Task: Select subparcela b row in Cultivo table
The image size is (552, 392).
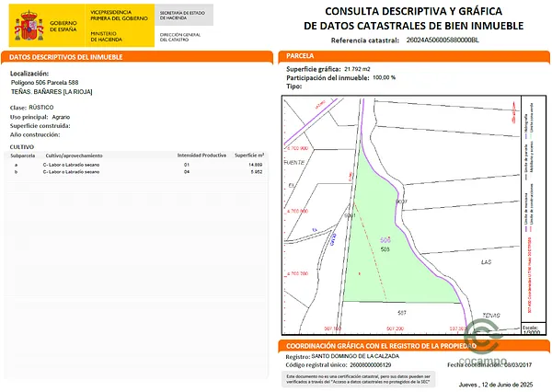Action: 138,172
